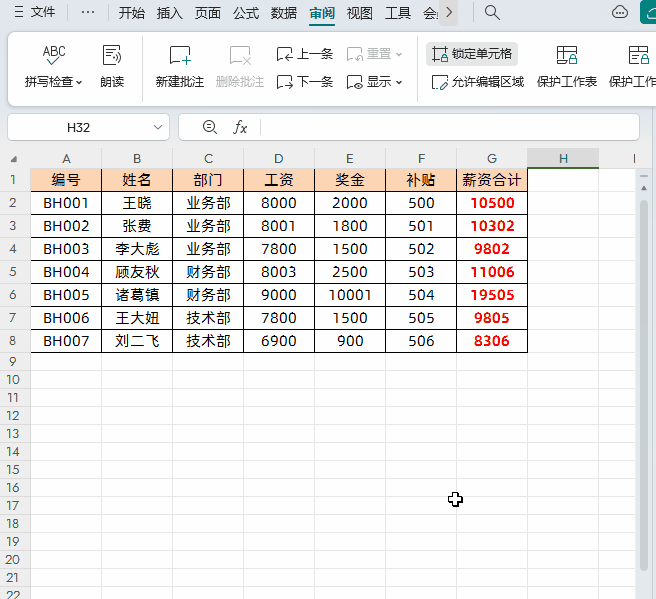Click the 编号 header cell
The width and height of the screenshot is (656, 599).
coord(66,180)
